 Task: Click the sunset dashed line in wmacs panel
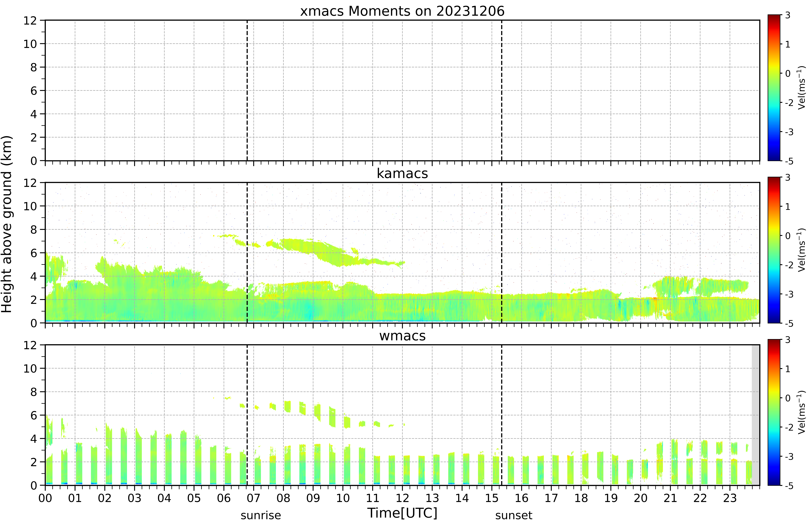[x=501, y=415]
